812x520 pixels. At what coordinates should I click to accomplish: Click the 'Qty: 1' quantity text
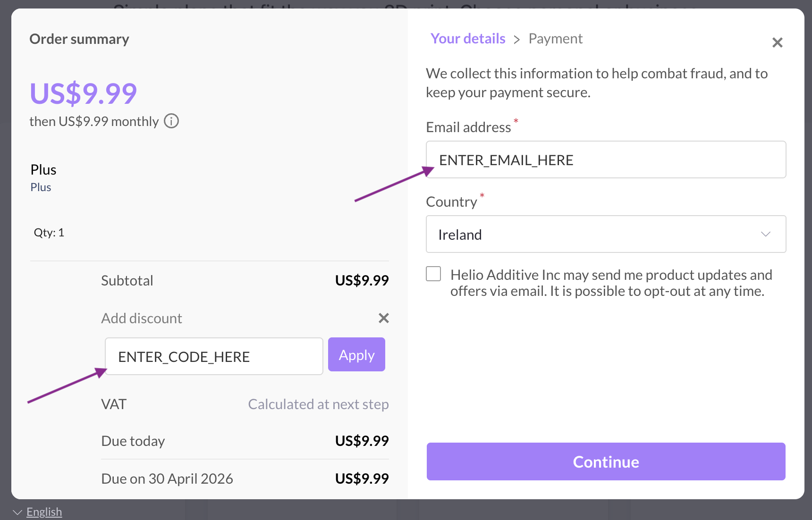[49, 232]
